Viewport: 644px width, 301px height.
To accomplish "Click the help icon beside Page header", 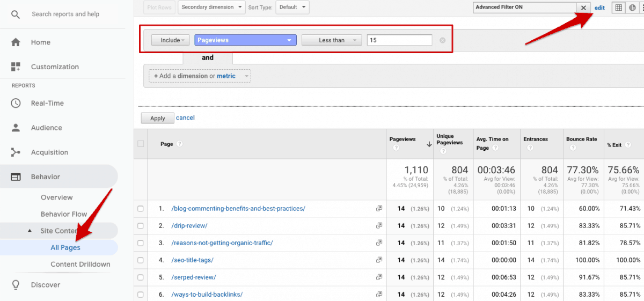I will point(179,144).
